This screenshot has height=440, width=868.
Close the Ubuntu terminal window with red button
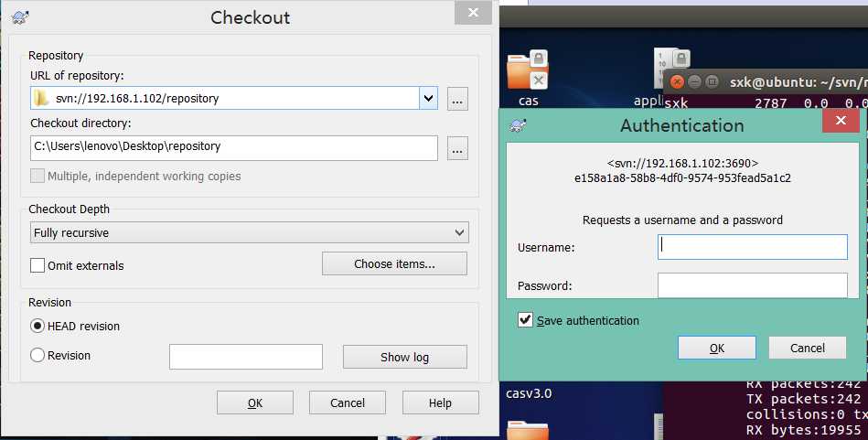tap(677, 82)
